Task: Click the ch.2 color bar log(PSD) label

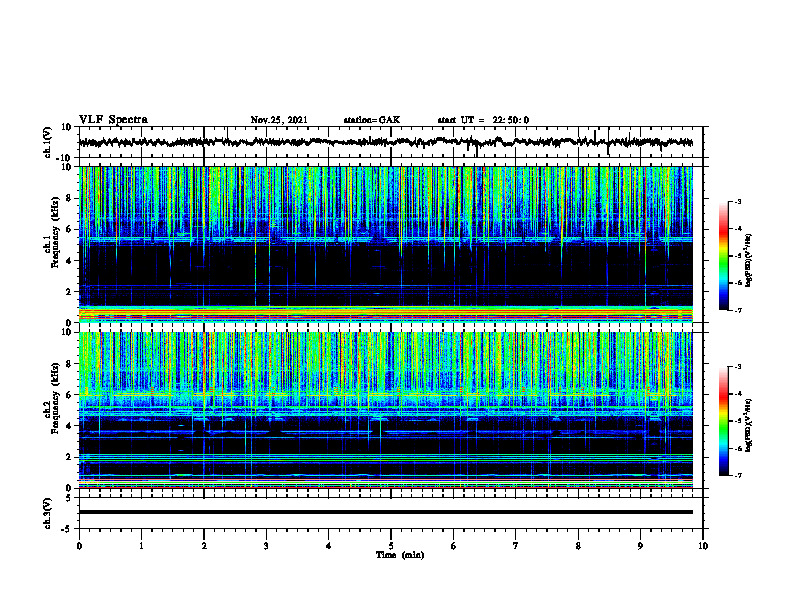Action: tap(749, 425)
